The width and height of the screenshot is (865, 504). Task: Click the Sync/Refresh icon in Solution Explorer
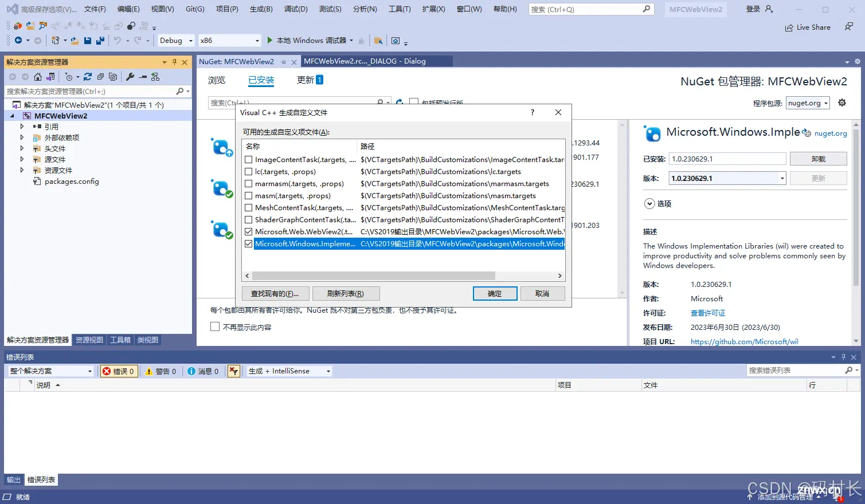88,77
